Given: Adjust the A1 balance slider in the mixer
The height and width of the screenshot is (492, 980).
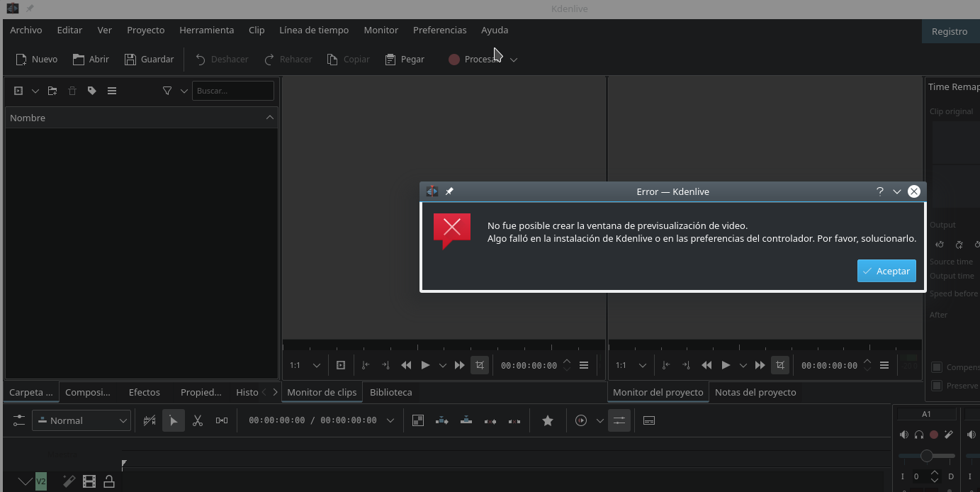Looking at the screenshot, I should tap(927, 456).
